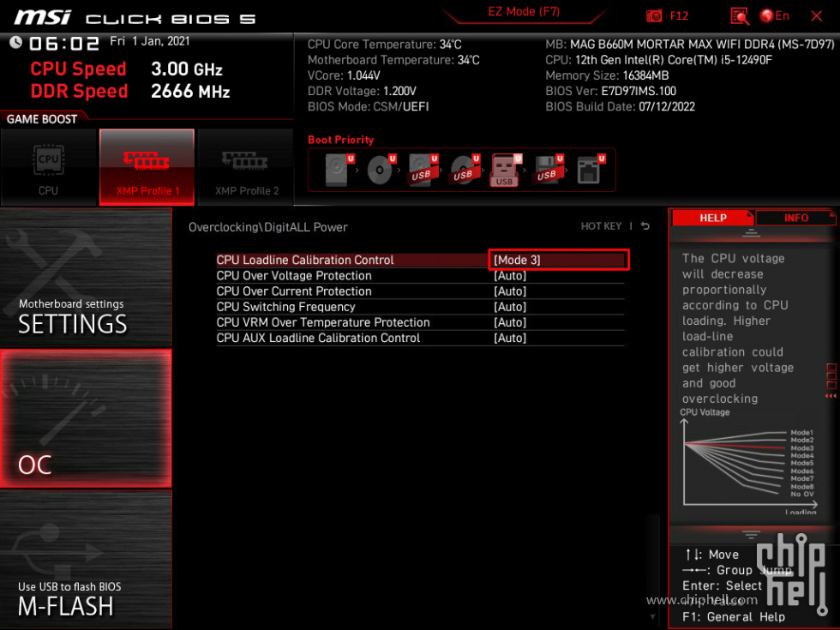The width and height of the screenshot is (840, 630).
Task: Open CPU Switching Frequency [Auto] value
Action: click(x=510, y=307)
